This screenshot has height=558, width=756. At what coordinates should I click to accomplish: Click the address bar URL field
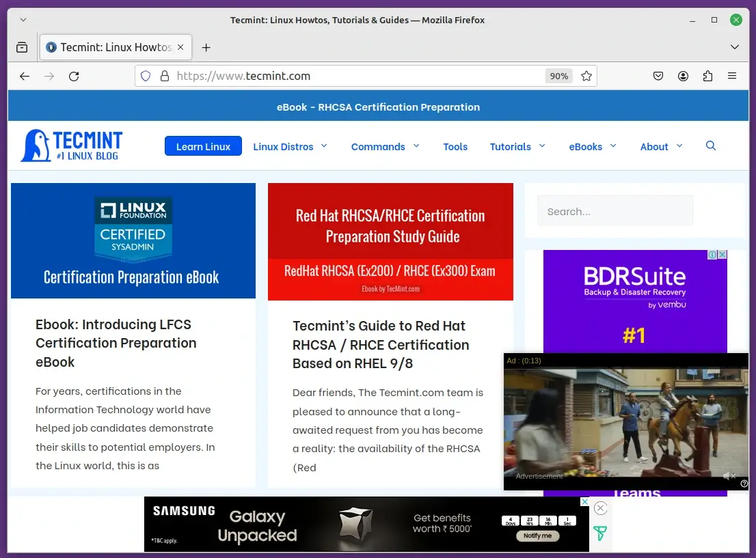(x=357, y=76)
